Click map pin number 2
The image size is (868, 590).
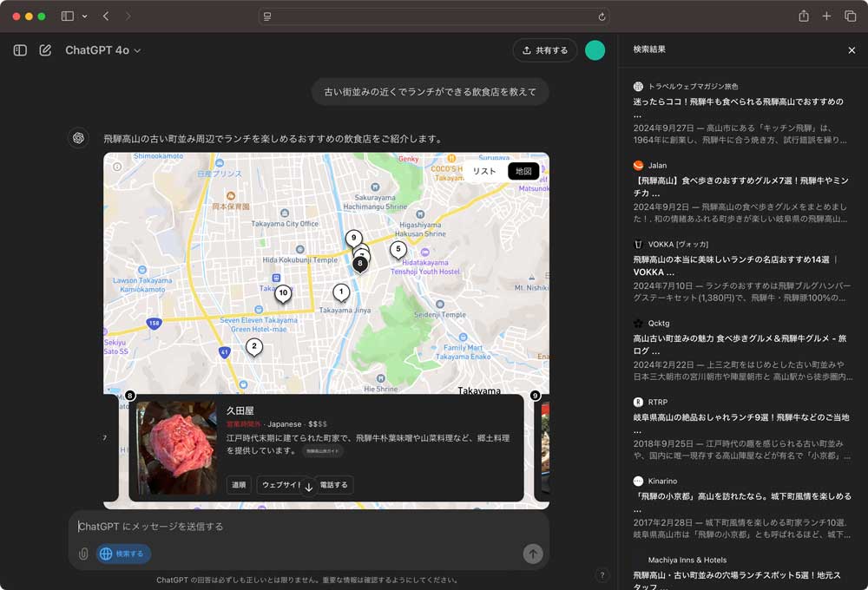254,347
